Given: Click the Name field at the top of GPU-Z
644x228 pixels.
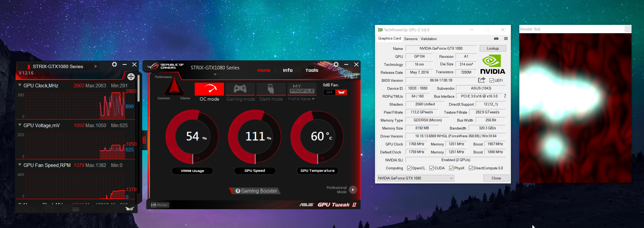Looking at the screenshot, I should pos(441,48).
